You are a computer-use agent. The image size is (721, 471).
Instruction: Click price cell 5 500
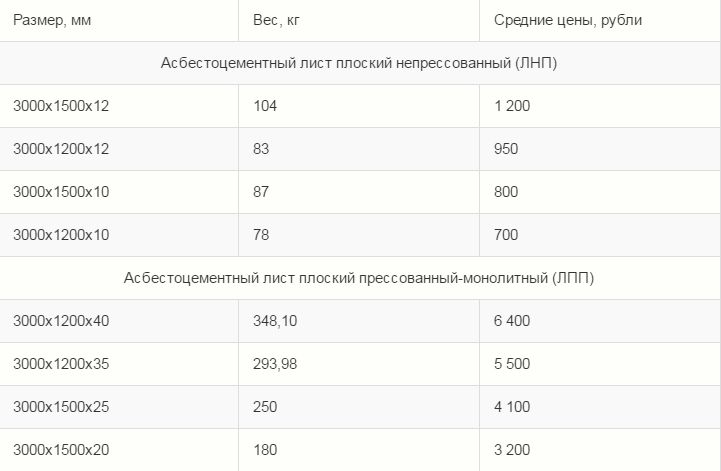pyautogui.click(x=512, y=364)
